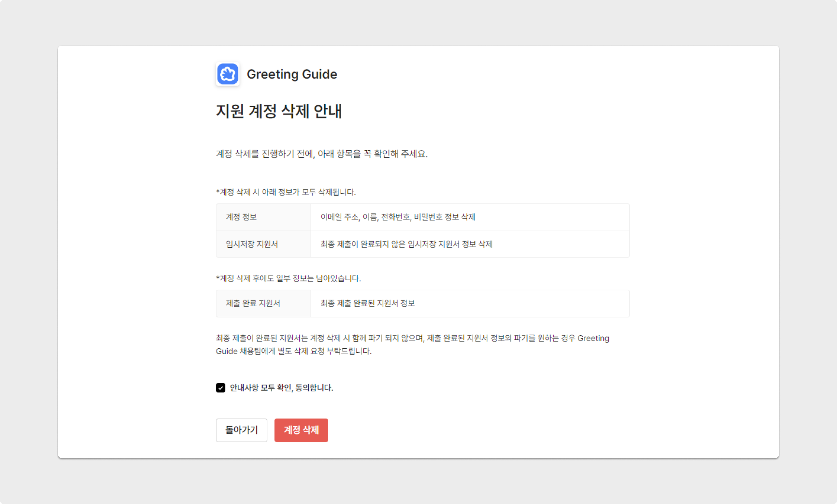The image size is (837, 504).
Task: Click the 아래 항목을 꼭 확인해 주세요 sentence
Action: 321,154
